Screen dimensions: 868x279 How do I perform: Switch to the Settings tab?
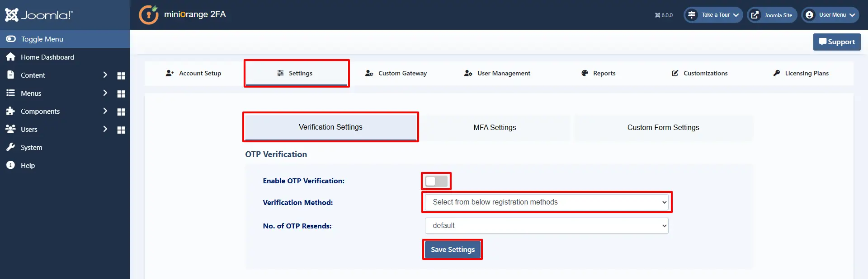tap(297, 73)
